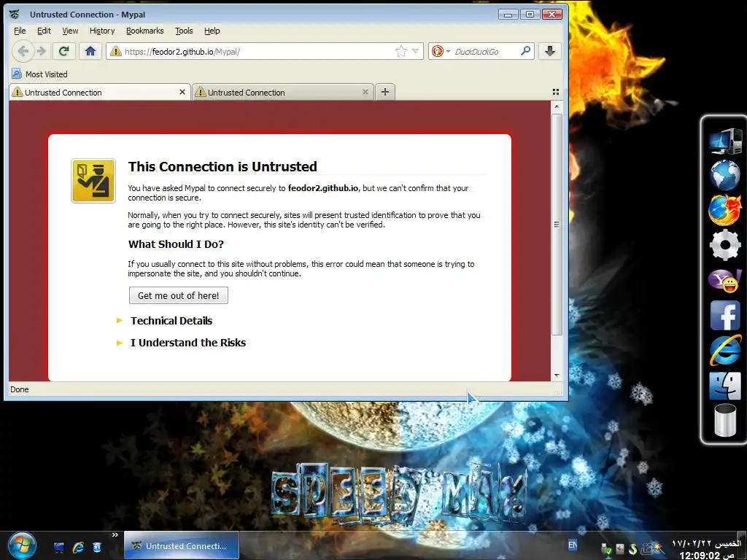Open a new tab with the plus button
Viewport: 747px width, 560px height.
tap(385, 92)
